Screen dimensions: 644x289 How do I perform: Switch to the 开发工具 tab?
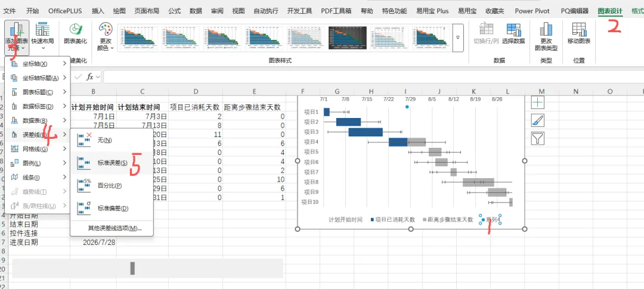[300, 11]
